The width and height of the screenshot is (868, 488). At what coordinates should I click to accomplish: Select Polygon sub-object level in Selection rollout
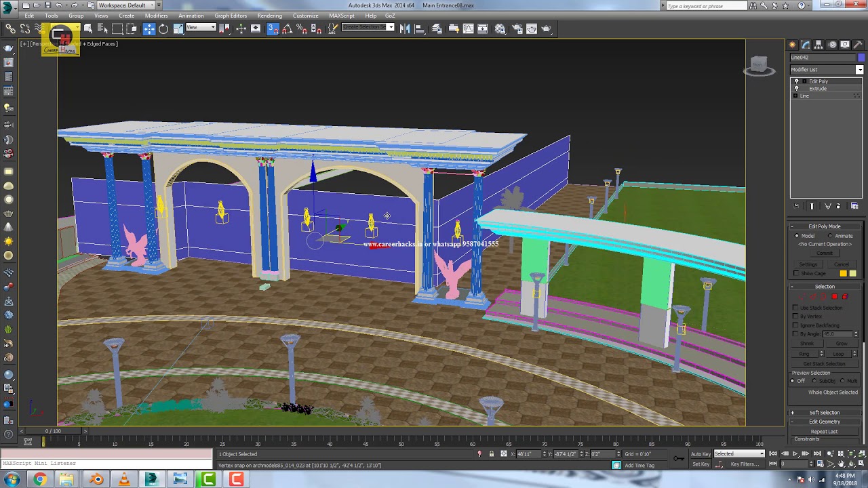tap(835, 297)
